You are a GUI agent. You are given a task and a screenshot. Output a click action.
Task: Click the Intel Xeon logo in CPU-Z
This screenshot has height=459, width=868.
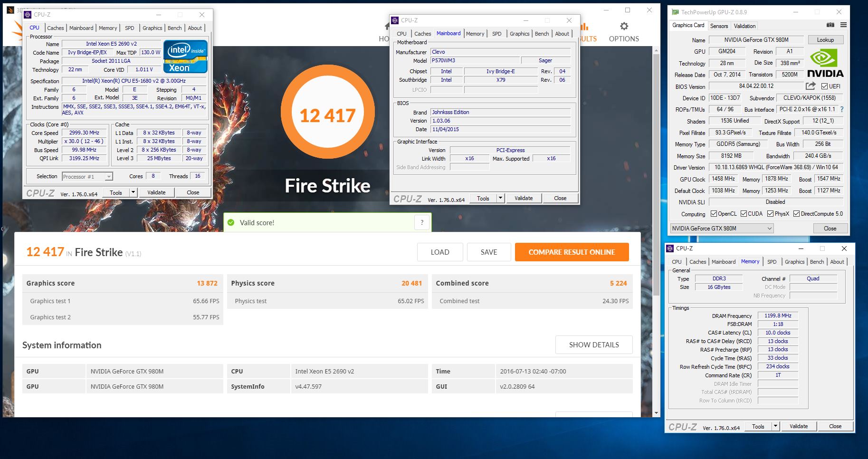185,57
